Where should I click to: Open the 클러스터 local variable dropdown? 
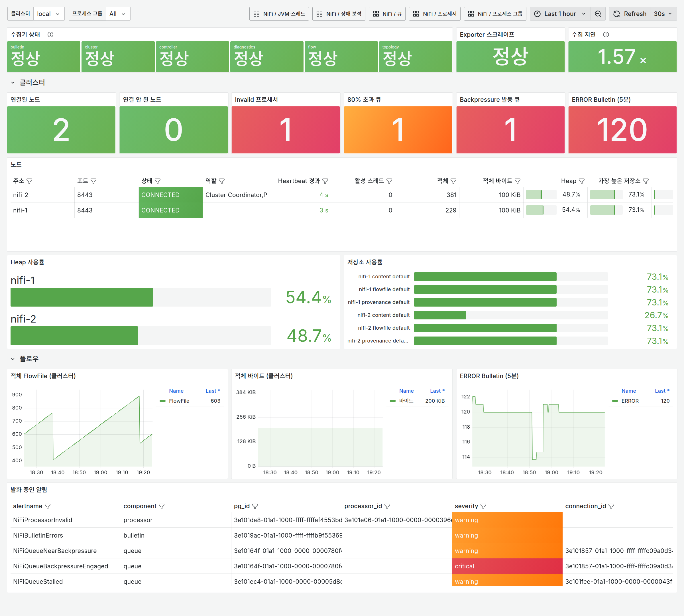pyautogui.click(x=49, y=14)
